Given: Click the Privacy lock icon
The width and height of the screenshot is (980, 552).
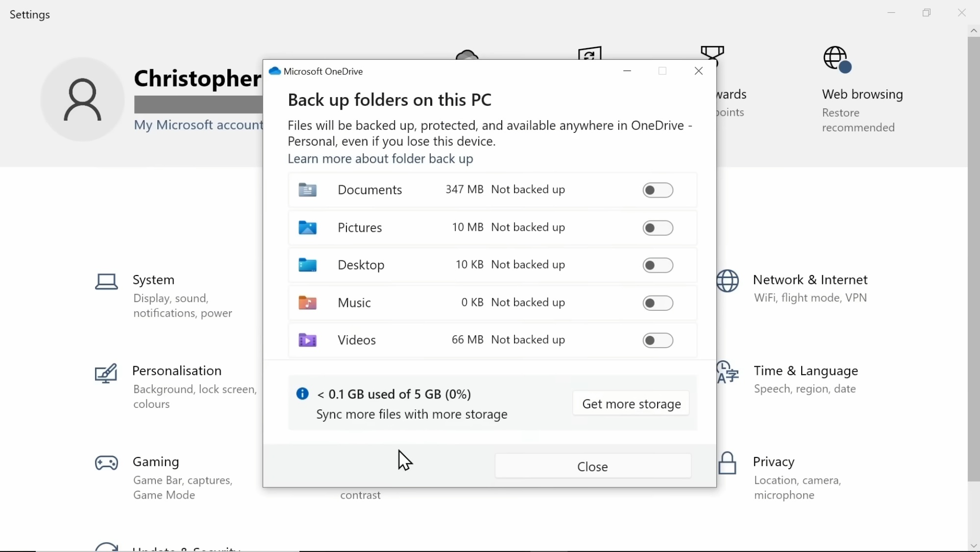Looking at the screenshot, I should (728, 463).
